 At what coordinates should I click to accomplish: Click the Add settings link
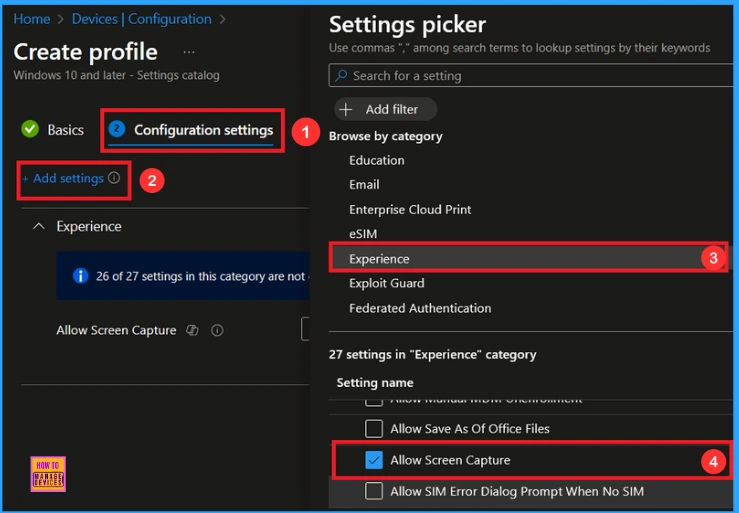(63, 178)
